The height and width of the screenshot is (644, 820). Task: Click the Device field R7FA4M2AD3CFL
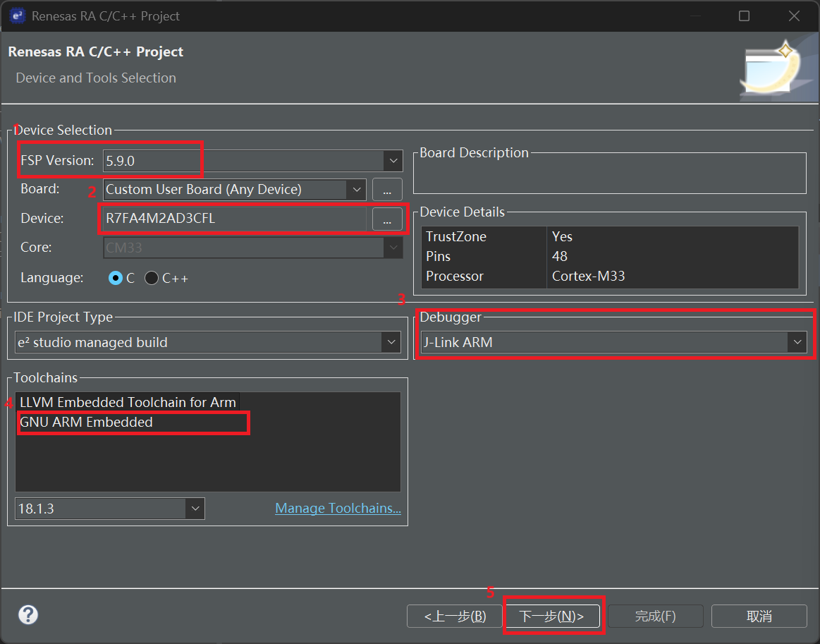[x=233, y=219]
